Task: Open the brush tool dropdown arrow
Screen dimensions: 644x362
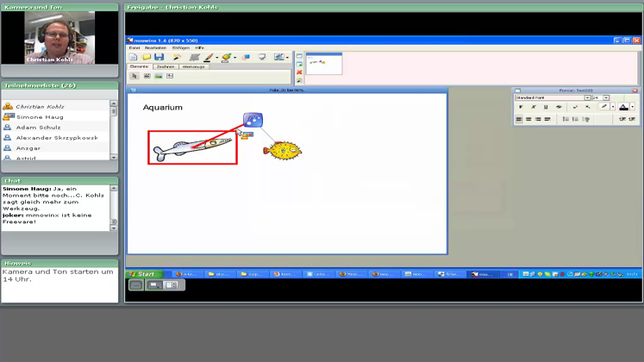Action: coord(217,58)
